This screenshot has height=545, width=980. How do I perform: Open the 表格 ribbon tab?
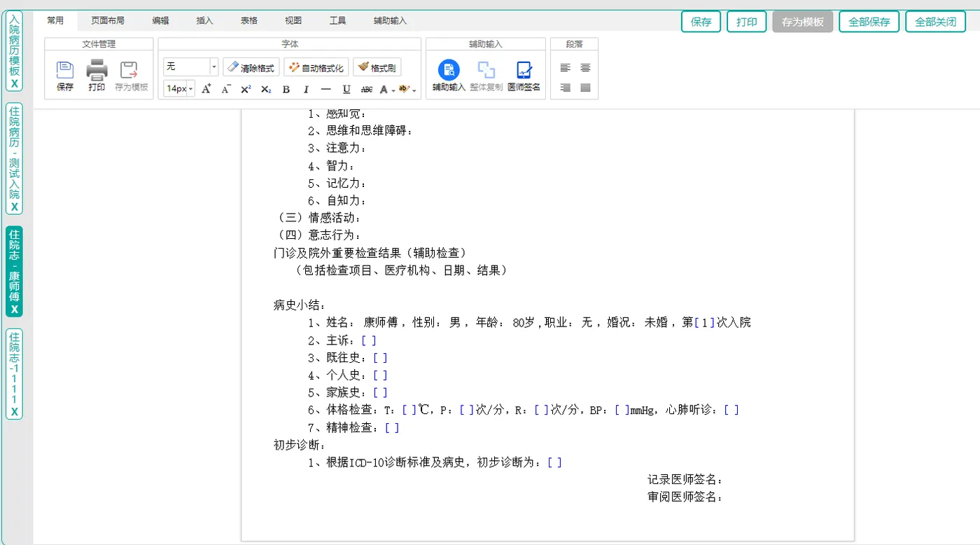click(248, 21)
